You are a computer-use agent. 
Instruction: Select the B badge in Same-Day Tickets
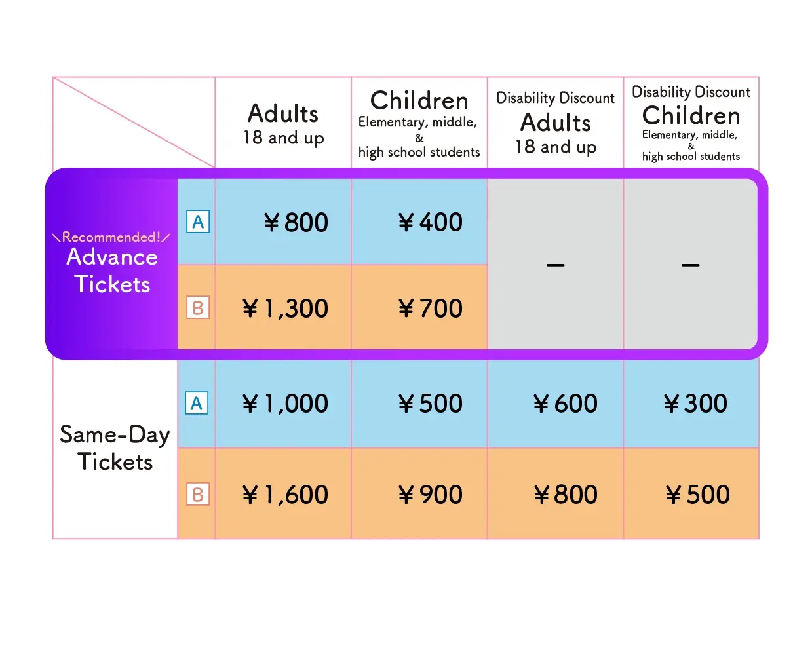pyautogui.click(x=198, y=494)
